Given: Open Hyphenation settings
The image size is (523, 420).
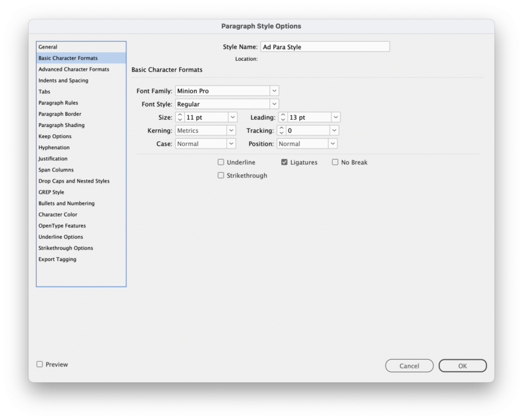Looking at the screenshot, I should pos(81,148).
